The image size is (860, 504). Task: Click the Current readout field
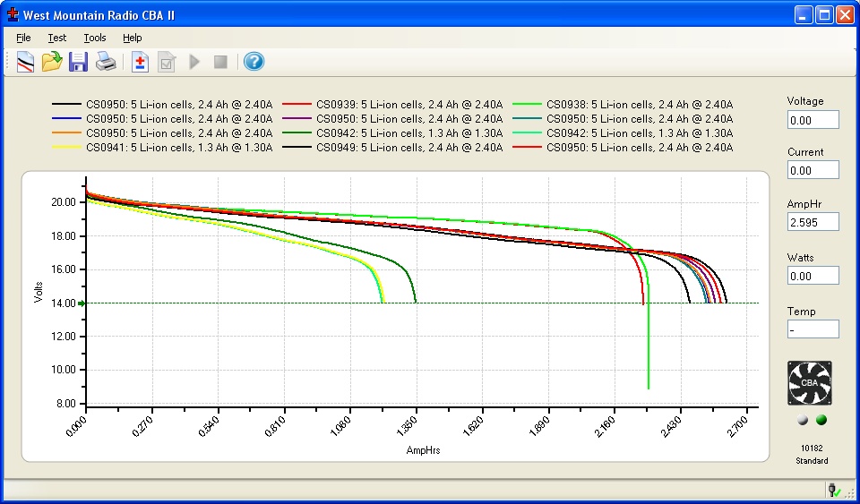(813, 170)
